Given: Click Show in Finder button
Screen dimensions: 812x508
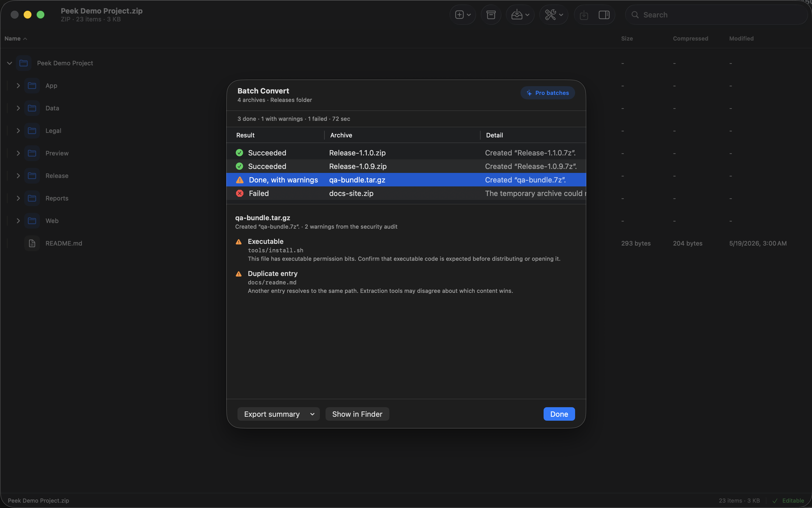Looking at the screenshot, I should point(357,414).
